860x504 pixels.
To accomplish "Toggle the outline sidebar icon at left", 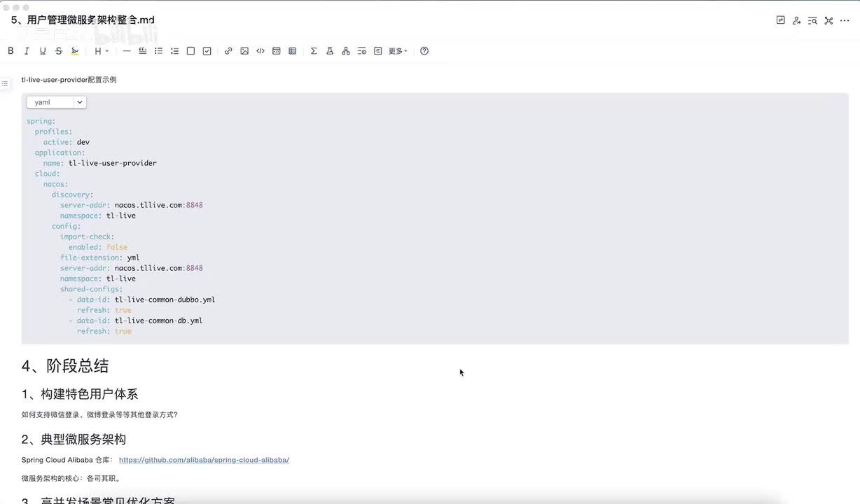I will point(5,83).
